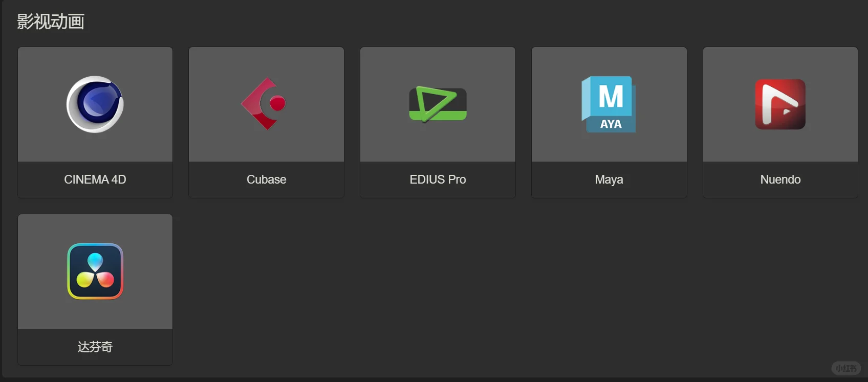
Task: Click the CINEMA 4D sphere icon
Action: coord(95,104)
